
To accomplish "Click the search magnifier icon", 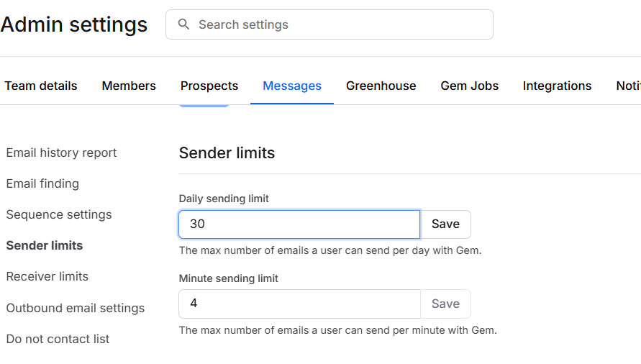I will coord(184,24).
